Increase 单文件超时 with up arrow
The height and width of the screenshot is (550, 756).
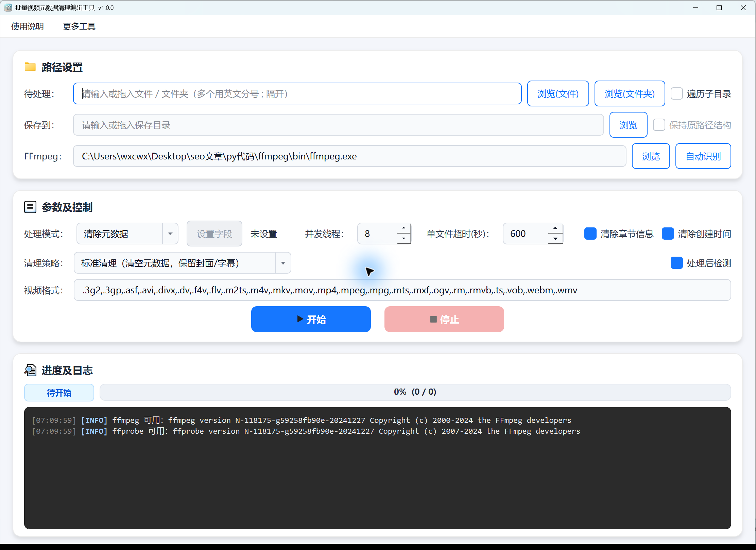(x=555, y=228)
